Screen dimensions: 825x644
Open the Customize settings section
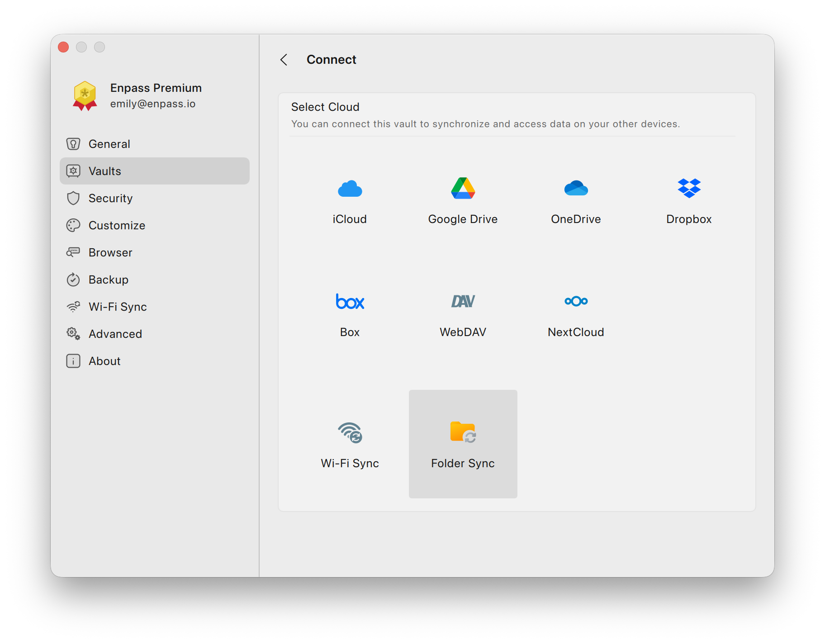155,225
